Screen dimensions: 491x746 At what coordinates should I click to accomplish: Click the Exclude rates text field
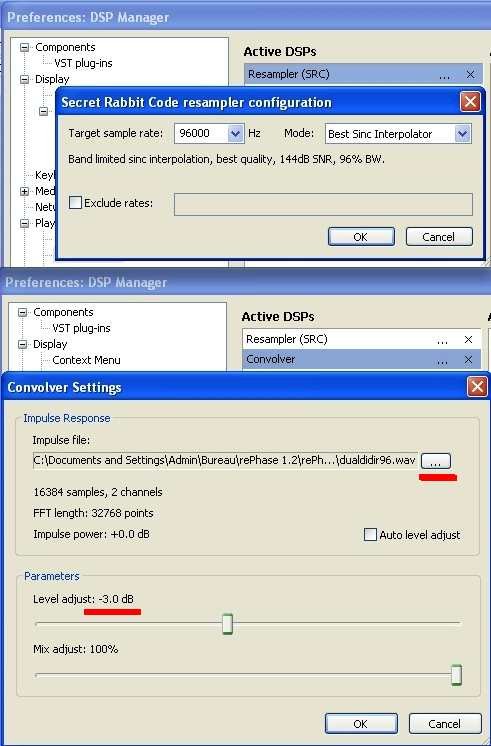(x=323, y=204)
